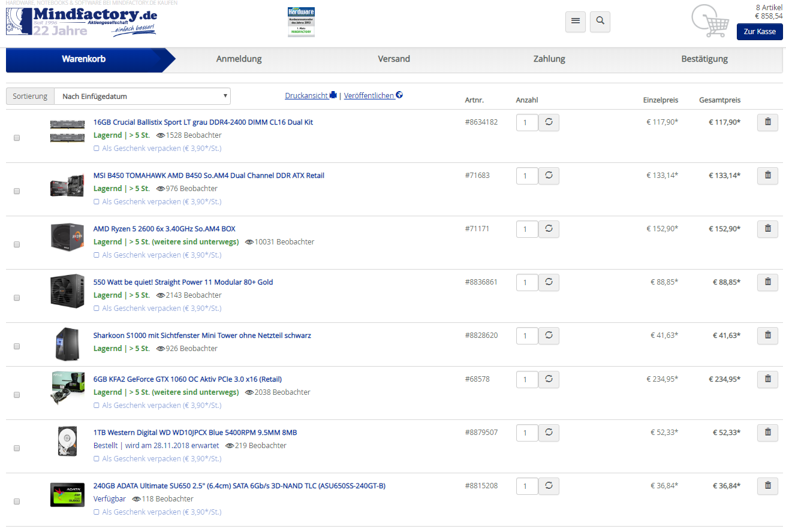Screen dimensions: 786x532
Task: Go to the Warenkorb step
Action: click(x=84, y=59)
